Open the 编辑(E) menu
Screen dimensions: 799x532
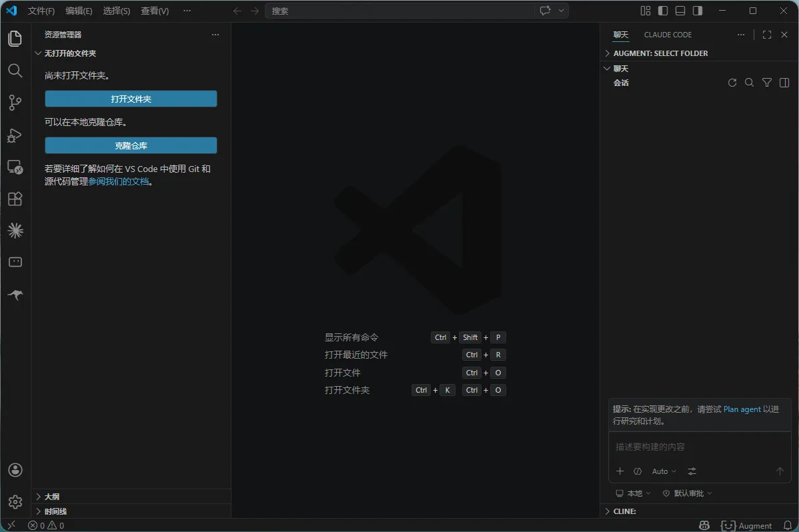(x=79, y=11)
